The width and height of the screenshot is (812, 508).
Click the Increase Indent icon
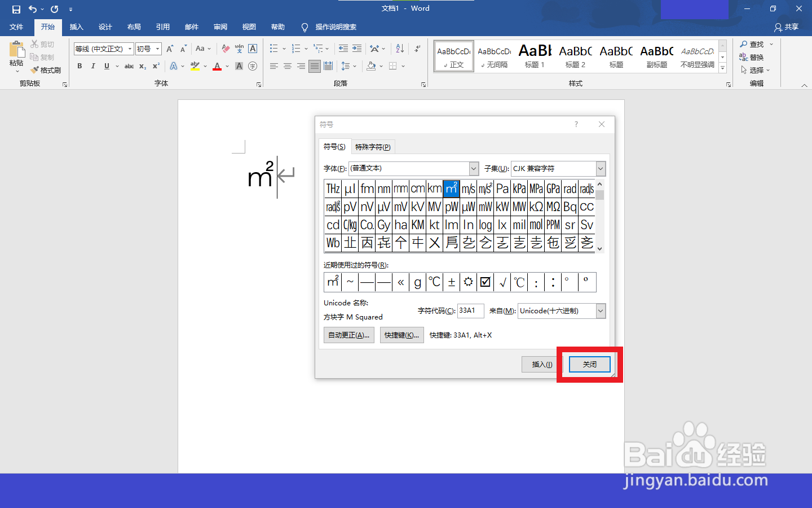coord(357,49)
